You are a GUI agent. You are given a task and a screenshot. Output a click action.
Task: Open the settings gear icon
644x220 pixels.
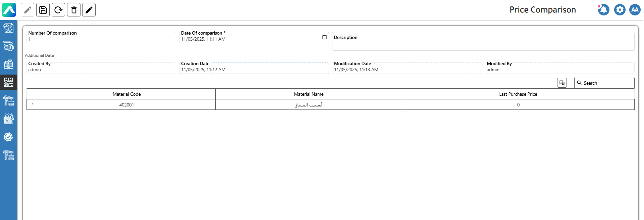pos(620,10)
